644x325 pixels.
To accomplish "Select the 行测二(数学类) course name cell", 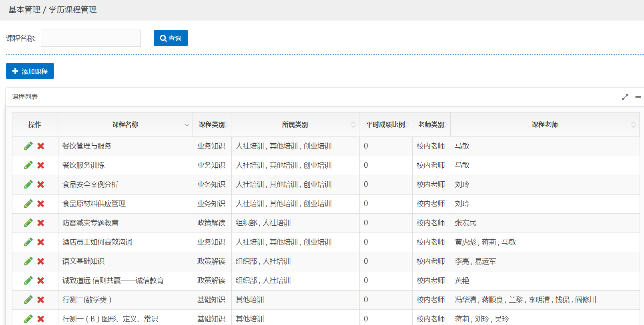I will (125, 300).
